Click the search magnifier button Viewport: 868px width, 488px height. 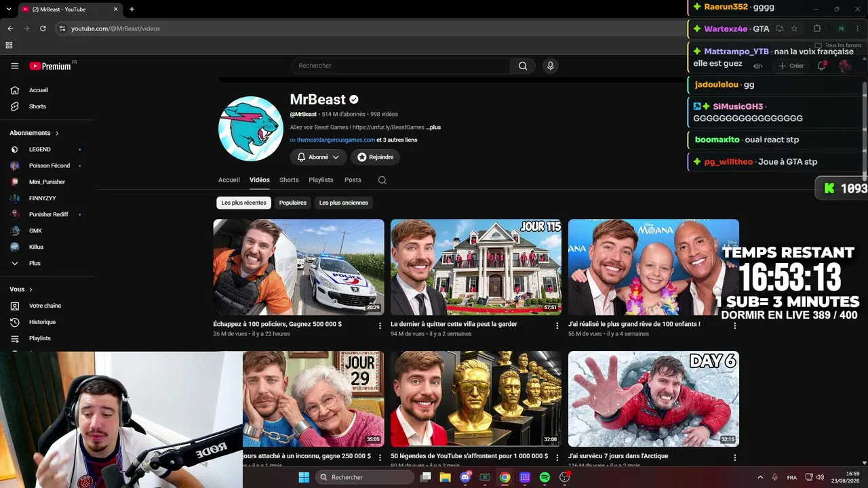pyautogui.click(x=523, y=66)
